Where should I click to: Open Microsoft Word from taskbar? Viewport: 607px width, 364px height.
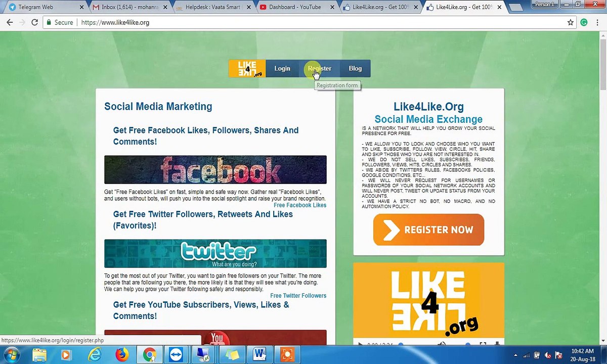click(259, 355)
